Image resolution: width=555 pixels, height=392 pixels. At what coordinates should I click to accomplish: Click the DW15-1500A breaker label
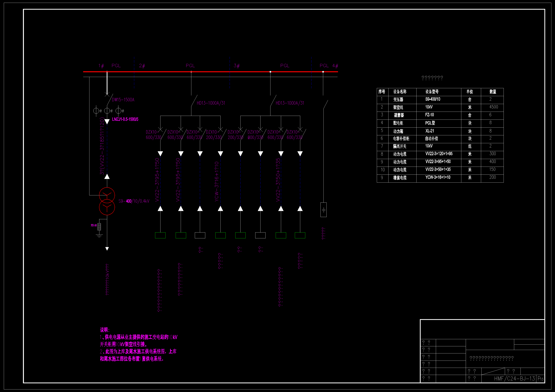click(123, 100)
